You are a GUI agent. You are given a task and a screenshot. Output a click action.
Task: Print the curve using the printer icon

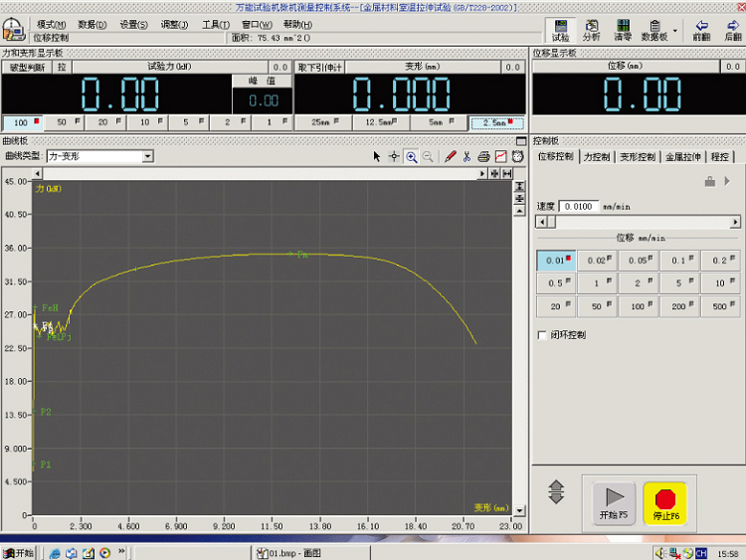click(x=483, y=156)
